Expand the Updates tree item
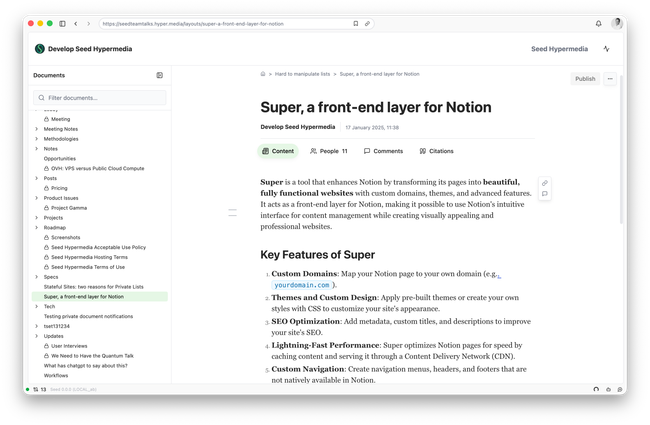 click(36, 336)
